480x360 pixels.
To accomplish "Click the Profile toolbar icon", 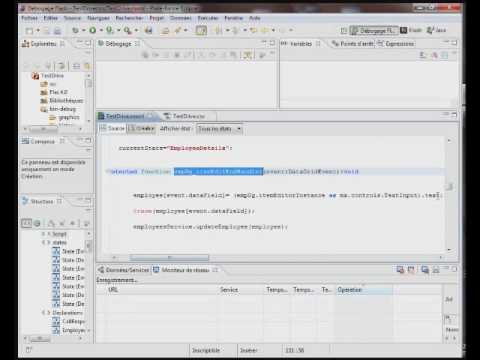I will 110,30.
